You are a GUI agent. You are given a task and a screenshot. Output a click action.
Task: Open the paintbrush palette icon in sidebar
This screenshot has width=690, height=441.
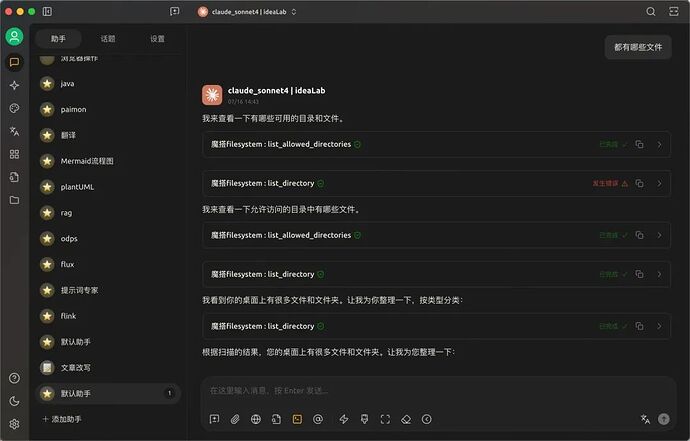pos(14,108)
